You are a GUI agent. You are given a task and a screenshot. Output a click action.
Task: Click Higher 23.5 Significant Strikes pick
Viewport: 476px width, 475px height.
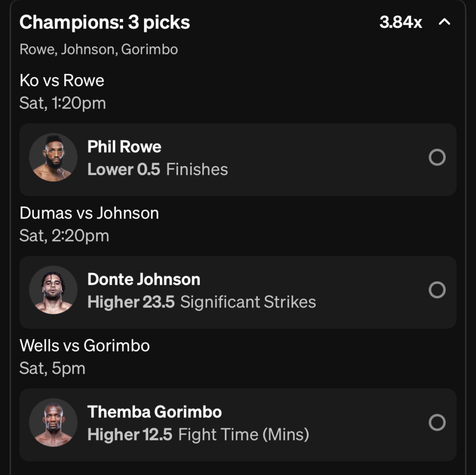(202, 302)
